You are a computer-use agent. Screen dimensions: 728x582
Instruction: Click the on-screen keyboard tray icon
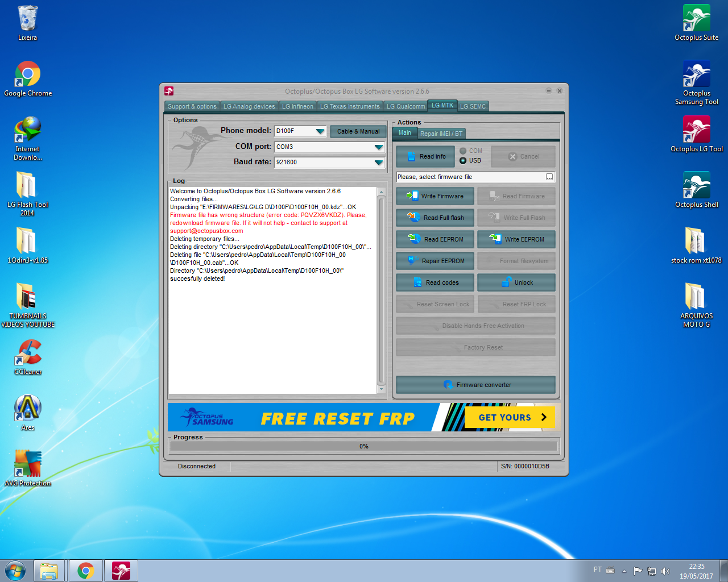610,571
